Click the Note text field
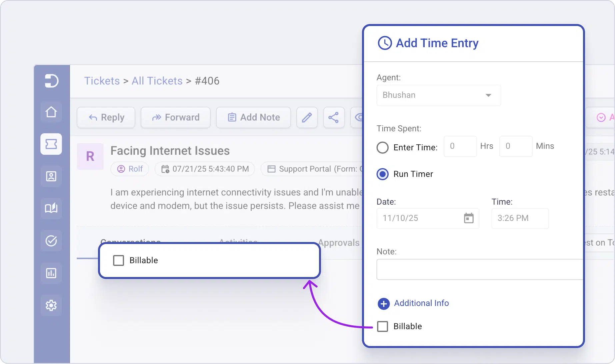615x364 pixels. point(479,269)
